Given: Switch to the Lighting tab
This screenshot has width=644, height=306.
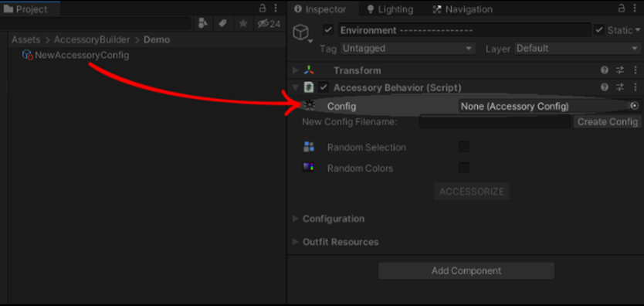Looking at the screenshot, I should (390, 9).
